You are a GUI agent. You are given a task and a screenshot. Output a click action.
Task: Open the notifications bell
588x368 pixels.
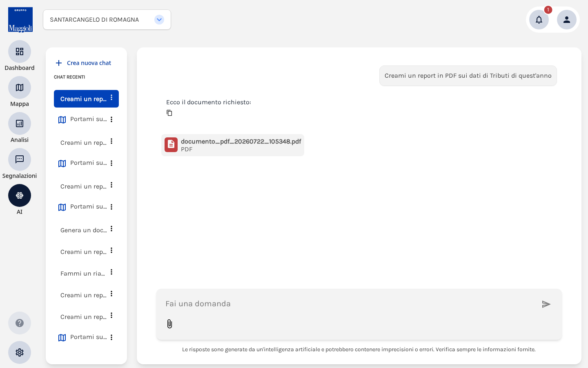(539, 20)
